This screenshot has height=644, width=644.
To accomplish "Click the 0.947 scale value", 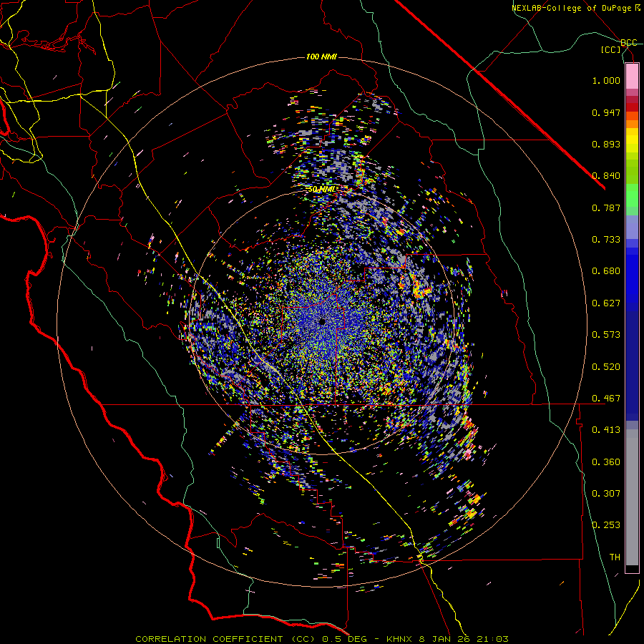I will click(x=606, y=112).
